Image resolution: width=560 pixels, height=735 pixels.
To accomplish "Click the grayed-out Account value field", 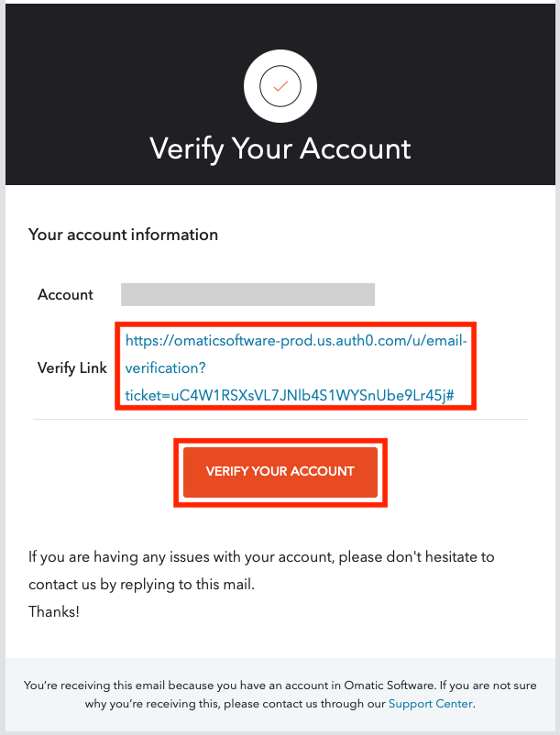I will pyautogui.click(x=247, y=294).
